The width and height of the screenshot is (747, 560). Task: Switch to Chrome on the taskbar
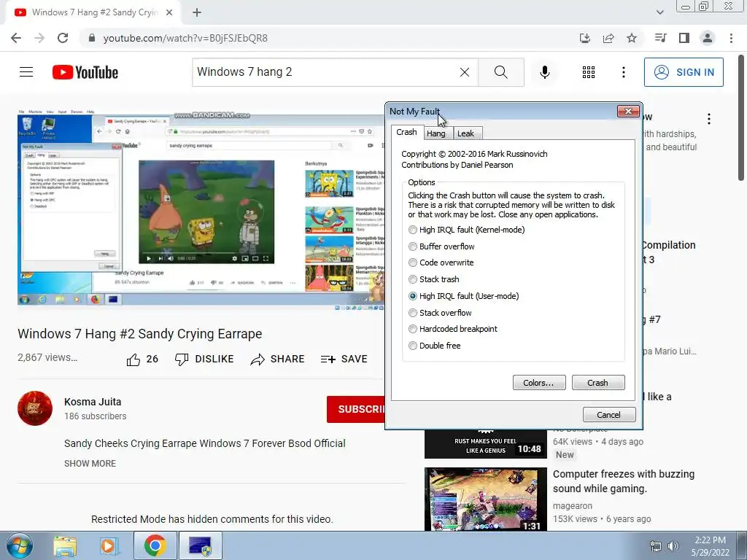tap(155, 545)
